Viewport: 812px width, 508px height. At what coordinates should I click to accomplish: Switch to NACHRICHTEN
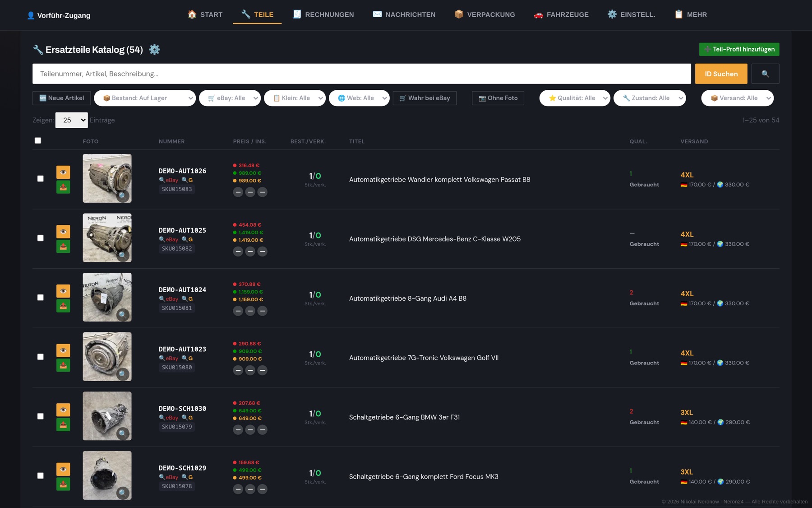tap(404, 14)
